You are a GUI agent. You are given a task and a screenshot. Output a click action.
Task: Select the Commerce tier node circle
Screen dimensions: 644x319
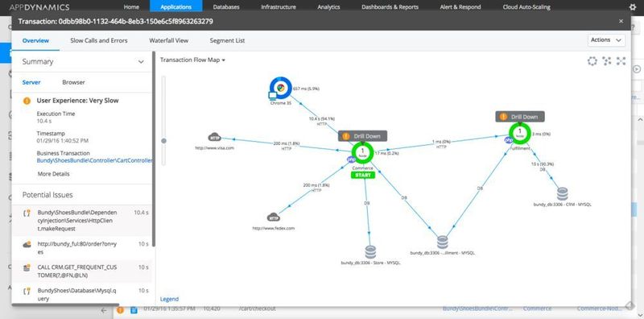363,152
